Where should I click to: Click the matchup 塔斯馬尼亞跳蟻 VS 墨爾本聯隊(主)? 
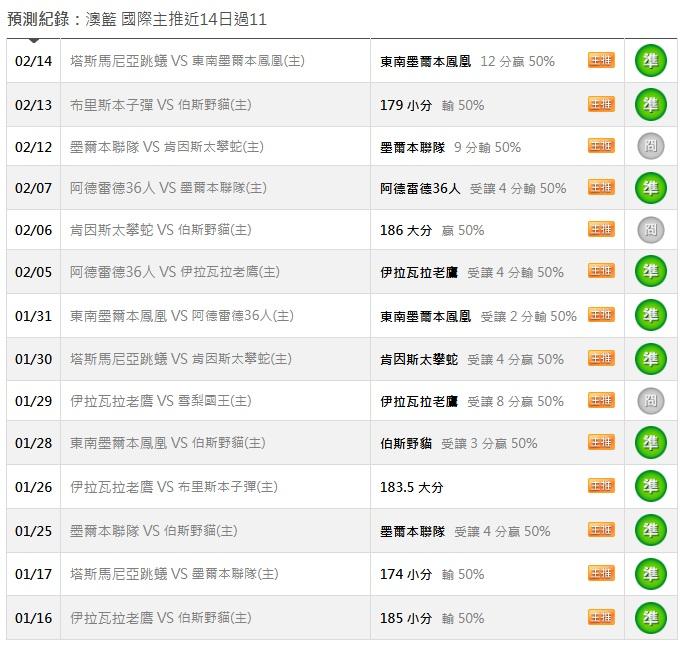[174, 574]
